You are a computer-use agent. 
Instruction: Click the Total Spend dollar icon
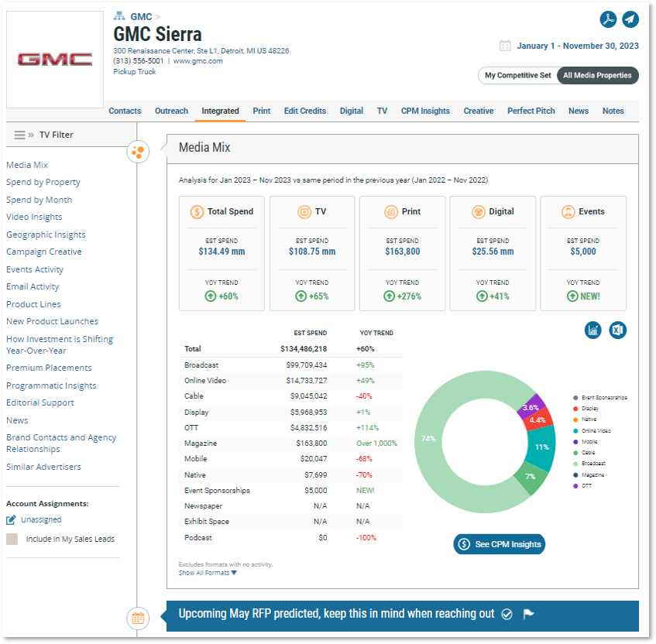[x=197, y=212]
